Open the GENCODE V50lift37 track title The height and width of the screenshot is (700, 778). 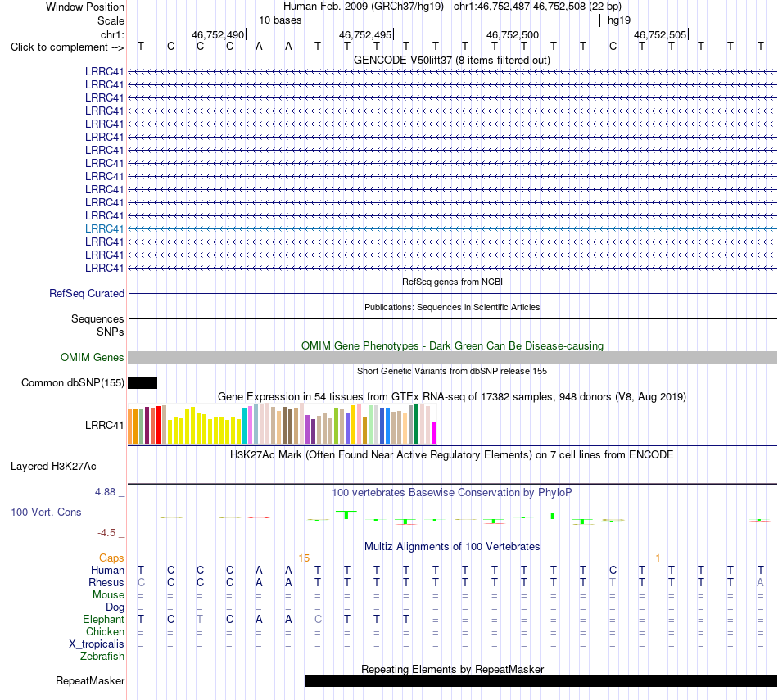(x=451, y=60)
